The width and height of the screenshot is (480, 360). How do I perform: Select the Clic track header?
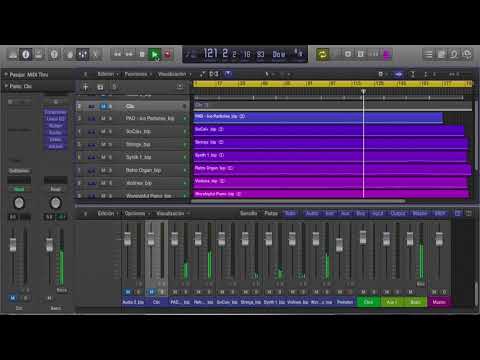[132, 106]
